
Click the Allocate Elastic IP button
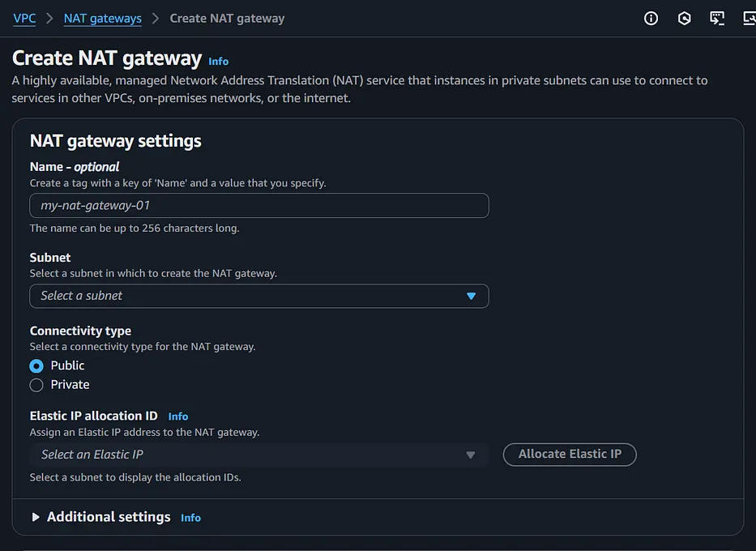click(x=570, y=455)
